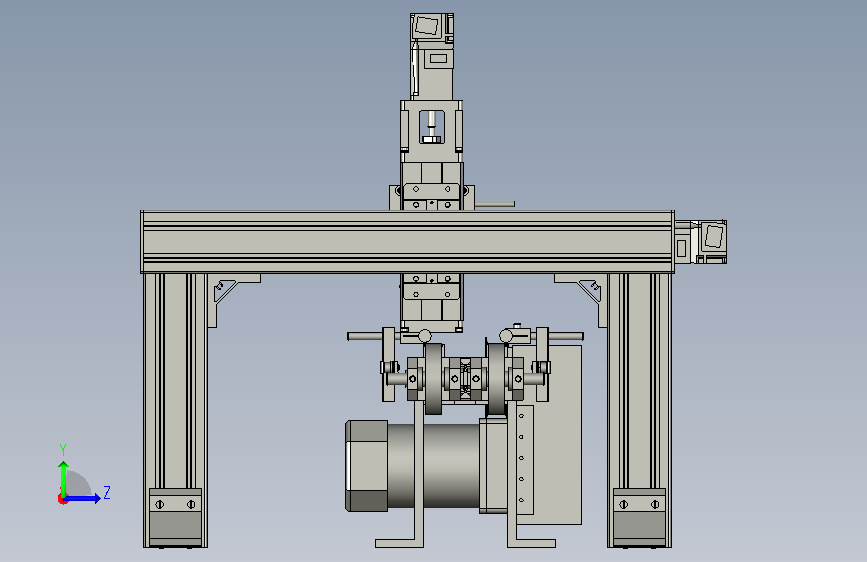The height and width of the screenshot is (562, 867).
Task: Select the flat mounting plate behind the gearbox
Action: [x=557, y=435]
